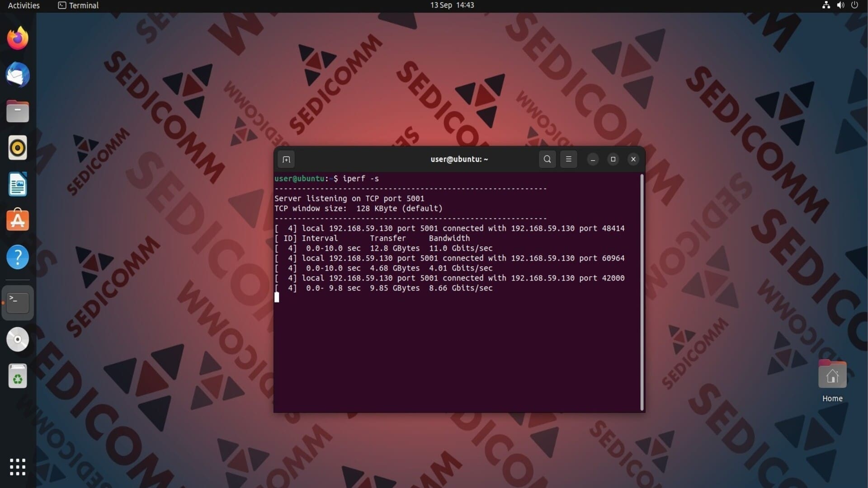Viewport: 868px width, 488px height.
Task: Open the Trash in the dock
Action: tap(18, 376)
